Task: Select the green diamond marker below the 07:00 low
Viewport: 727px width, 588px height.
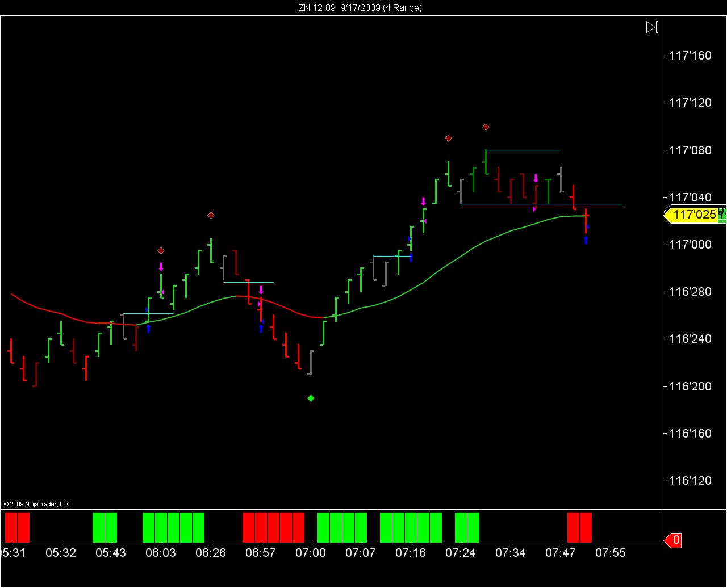Action: pos(311,398)
